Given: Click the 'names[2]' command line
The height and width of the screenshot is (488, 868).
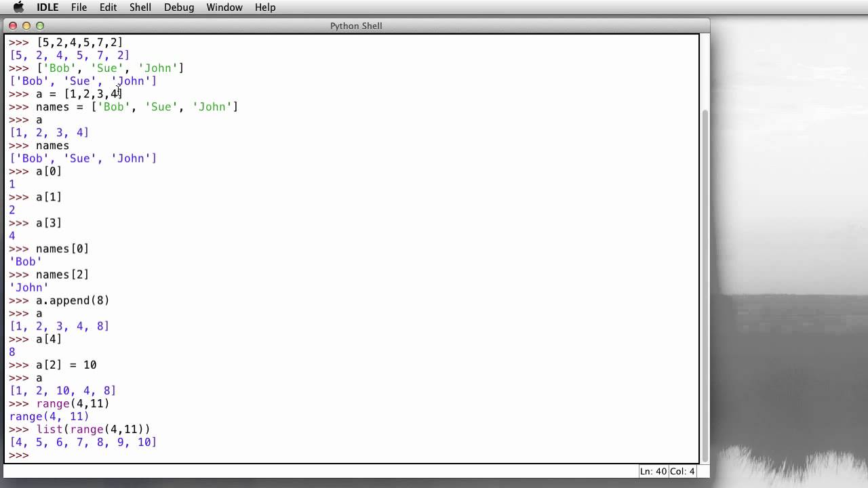Looking at the screenshot, I should pos(49,274).
